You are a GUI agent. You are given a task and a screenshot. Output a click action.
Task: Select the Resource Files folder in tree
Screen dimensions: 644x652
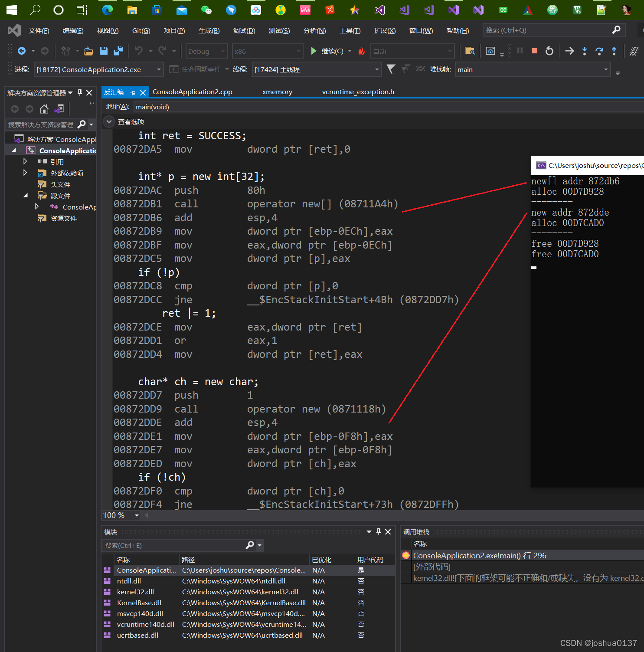63,218
